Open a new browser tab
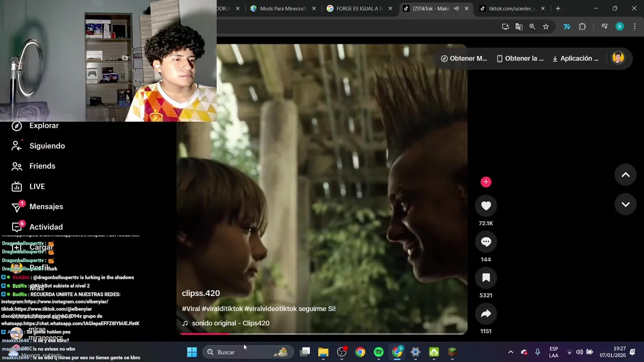Image resolution: width=644 pixels, height=362 pixels. [558, 9]
